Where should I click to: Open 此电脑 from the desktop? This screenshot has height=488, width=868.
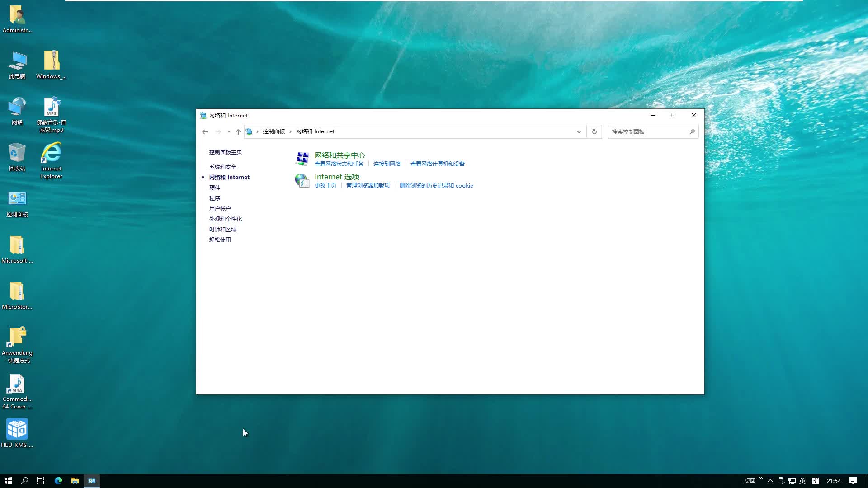click(x=17, y=63)
